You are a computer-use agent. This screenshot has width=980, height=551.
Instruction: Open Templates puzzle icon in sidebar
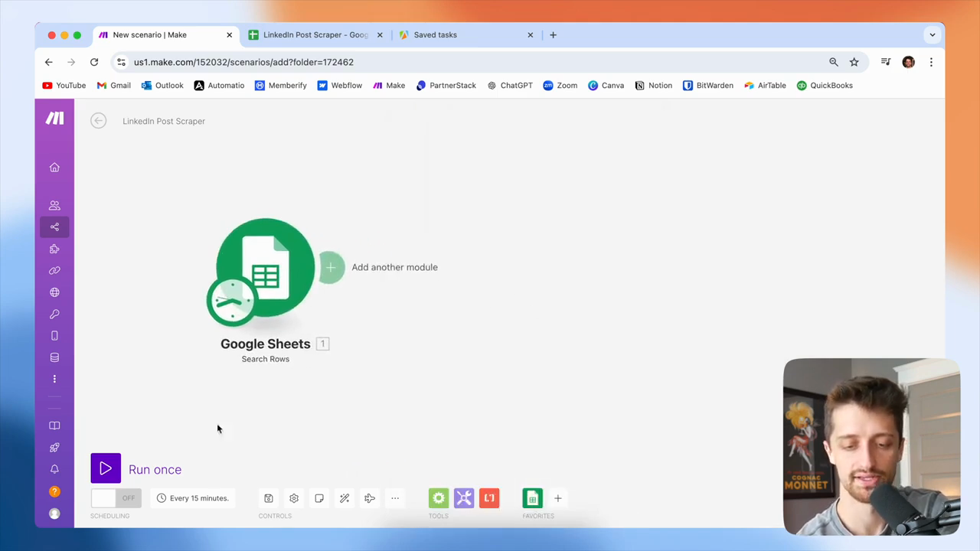click(54, 249)
